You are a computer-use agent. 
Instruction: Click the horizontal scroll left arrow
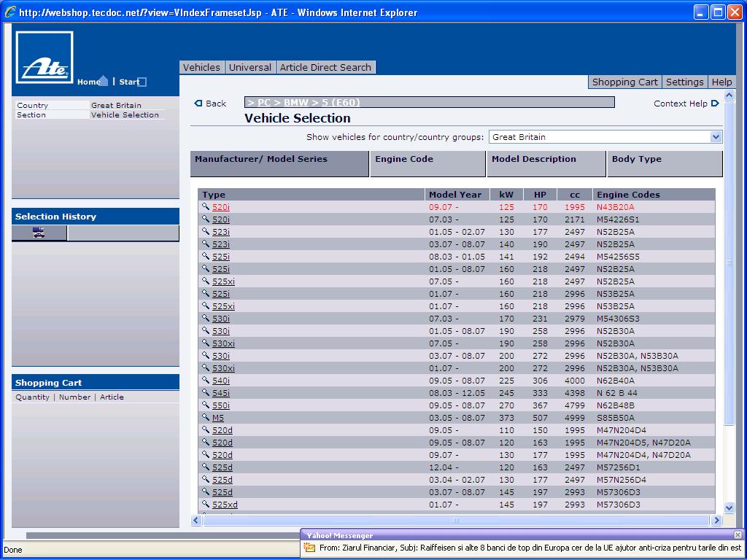(196, 521)
